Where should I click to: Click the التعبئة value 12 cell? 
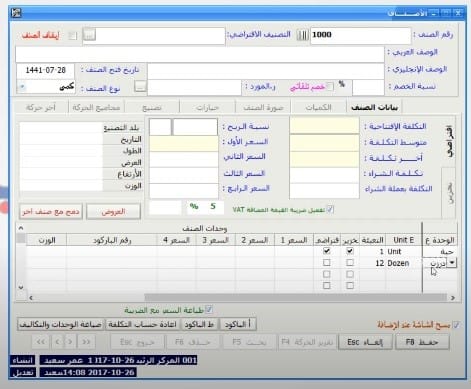pos(372,263)
